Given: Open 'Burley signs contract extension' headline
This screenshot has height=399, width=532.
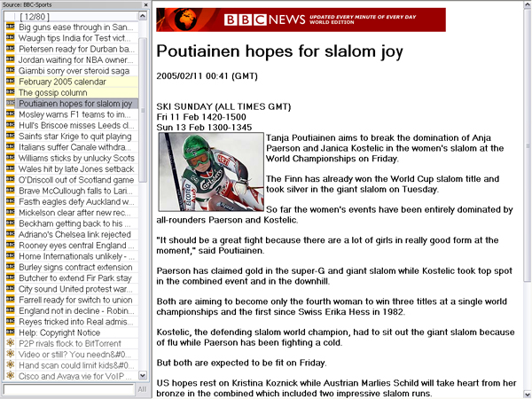Looking at the screenshot, I should tap(75, 267).
